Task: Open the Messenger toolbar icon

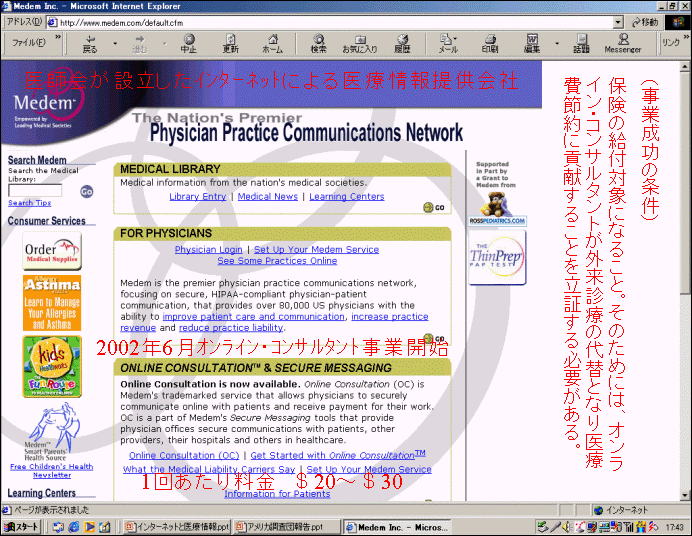Action: click(622, 43)
